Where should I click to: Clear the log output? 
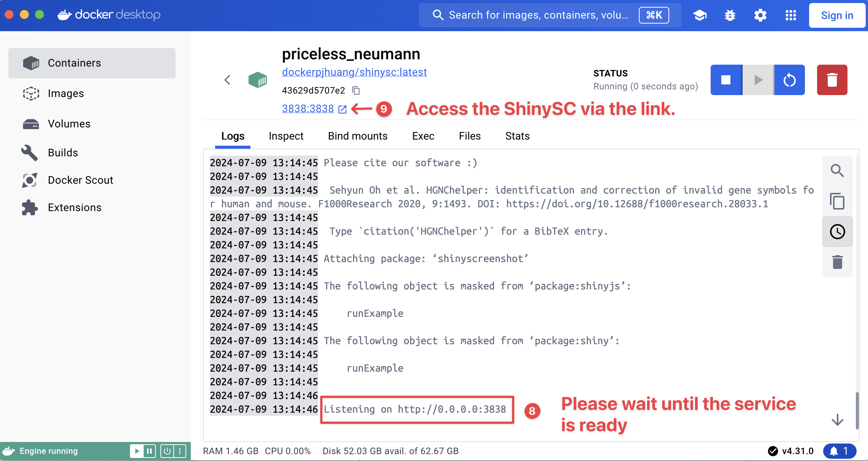point(837,262)
